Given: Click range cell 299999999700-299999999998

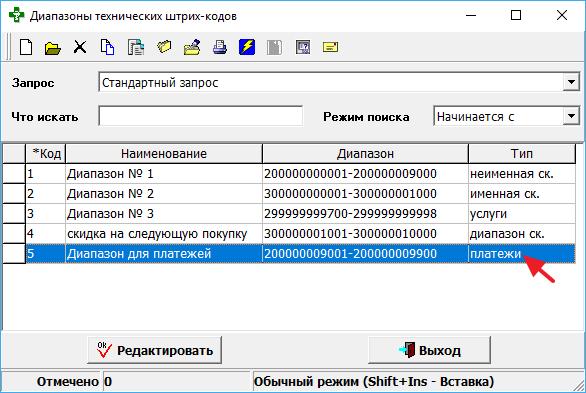Looking at the screenshot, I should [365, 214].
